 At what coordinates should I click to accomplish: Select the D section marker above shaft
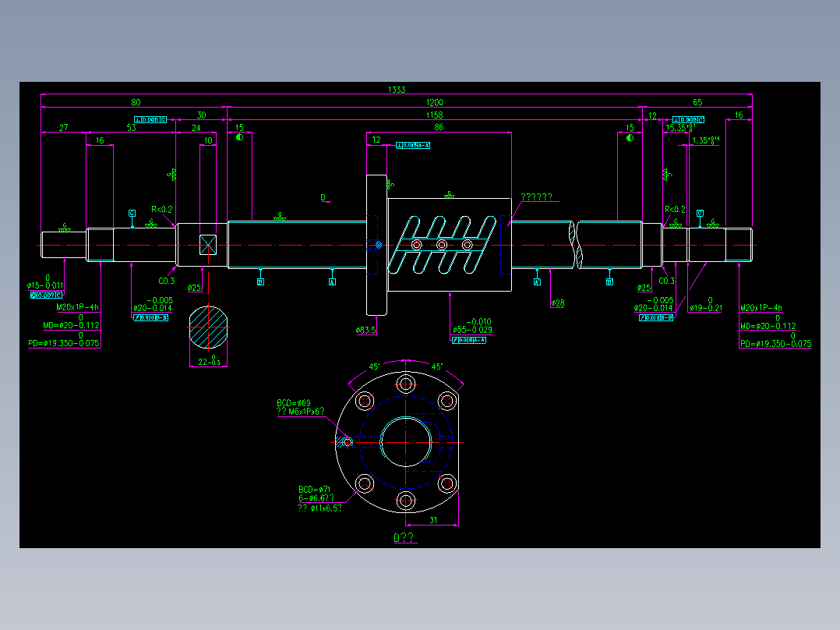coord(323,198)
